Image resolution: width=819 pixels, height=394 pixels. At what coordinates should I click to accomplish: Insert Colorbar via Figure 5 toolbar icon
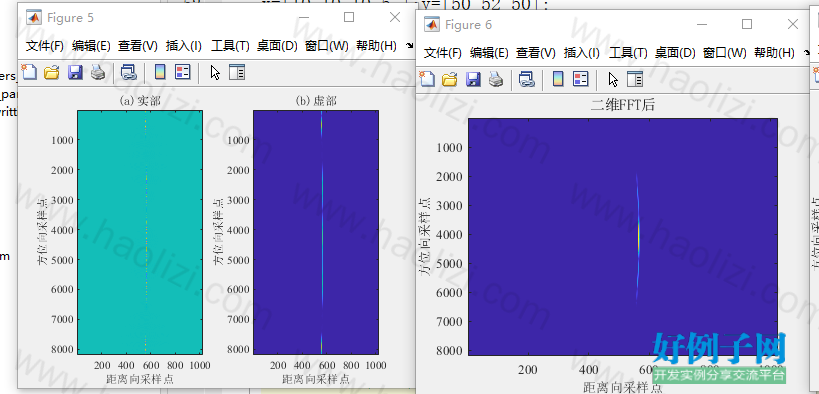tap(160, 72)
